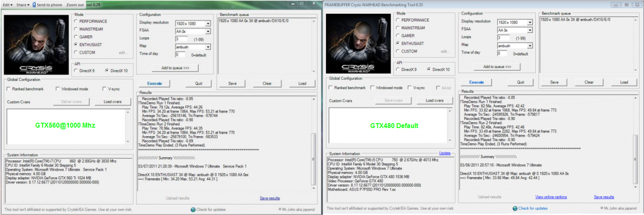Open View online ranking link
Viewport: 644px width, 215px height.
click(551, 197)
